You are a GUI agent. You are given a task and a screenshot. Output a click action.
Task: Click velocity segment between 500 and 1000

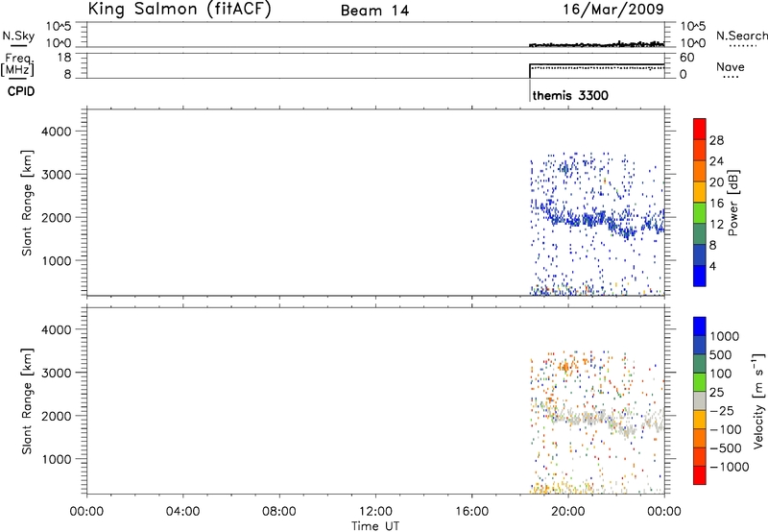(x=700, y=345)
